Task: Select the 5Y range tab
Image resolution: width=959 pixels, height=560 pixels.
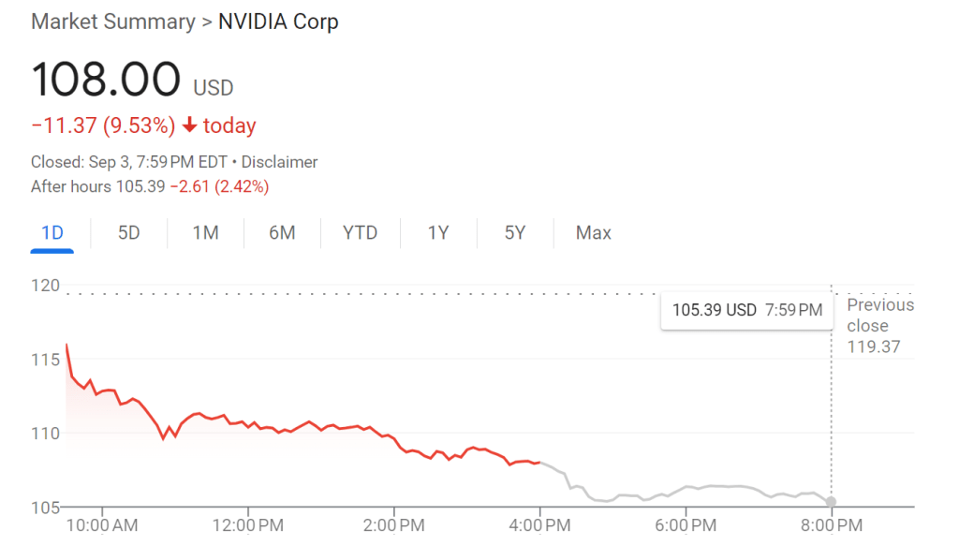Action: coord(515,232)
